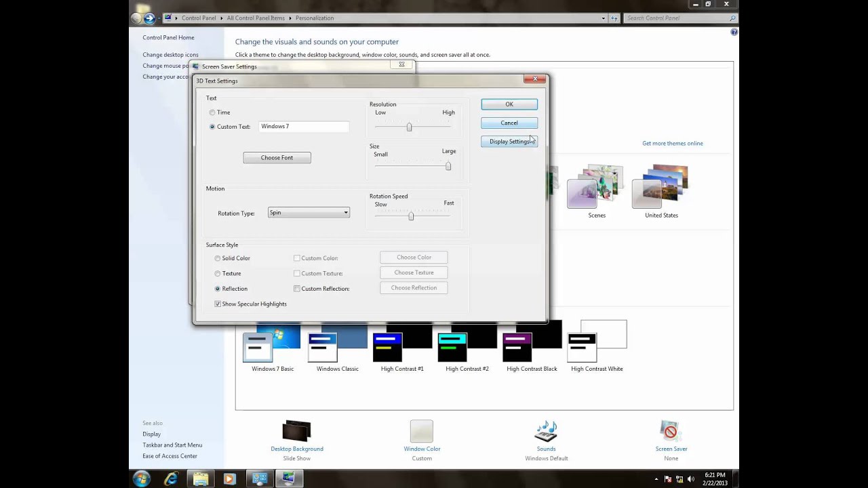Select the Time radio button
Screen dimensions: 868x488
(212, 113)
